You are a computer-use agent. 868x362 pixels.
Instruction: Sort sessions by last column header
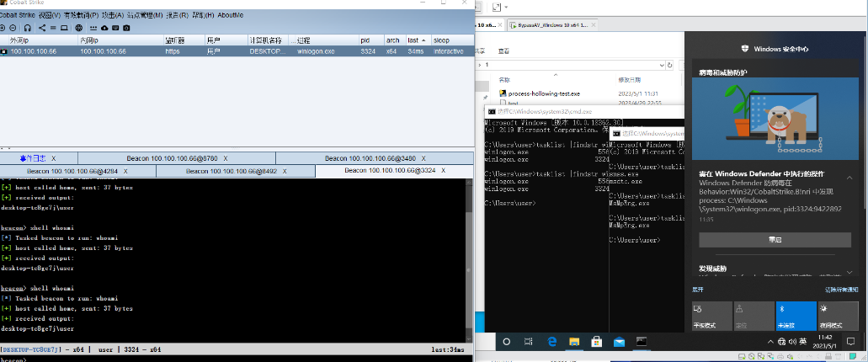click(418, 40)
